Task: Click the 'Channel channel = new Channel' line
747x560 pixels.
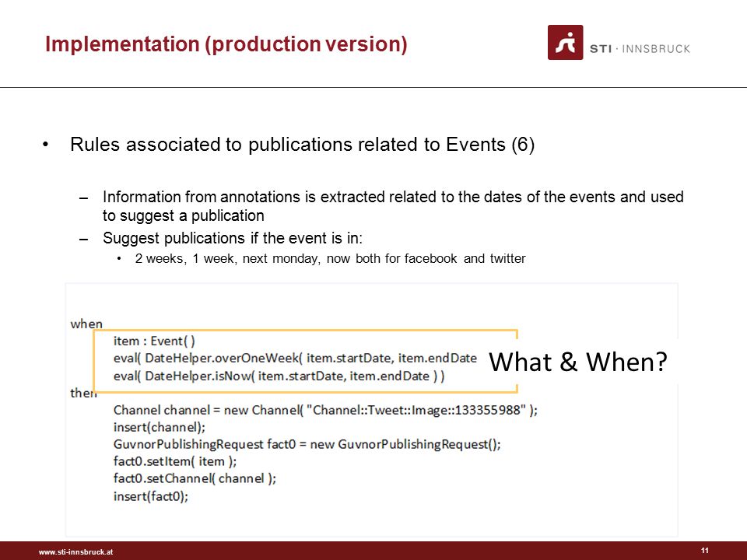Action: [x=325, y=410]
